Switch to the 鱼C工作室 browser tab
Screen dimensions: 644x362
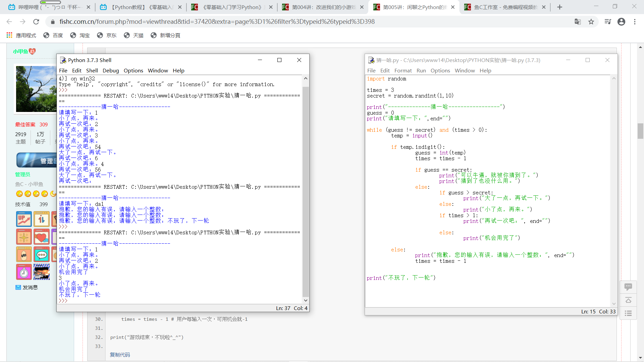pos(505,7)
